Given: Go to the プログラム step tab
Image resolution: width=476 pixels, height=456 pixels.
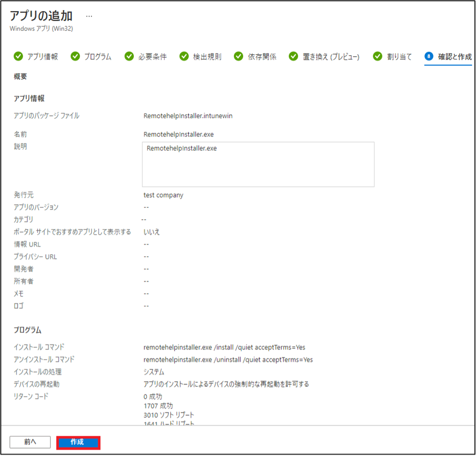Looking at the screenshot, I should [98, 57].
